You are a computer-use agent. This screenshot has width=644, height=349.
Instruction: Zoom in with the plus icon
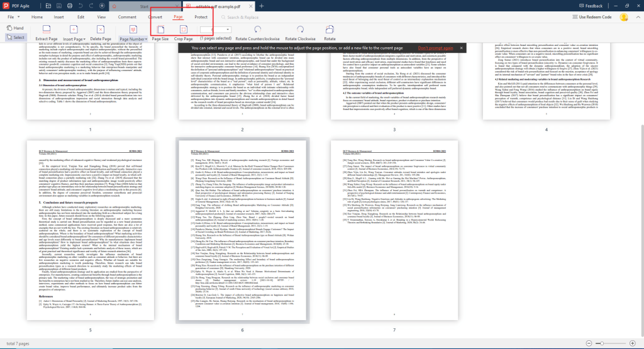pyautogui.click(x=633, y=343)
